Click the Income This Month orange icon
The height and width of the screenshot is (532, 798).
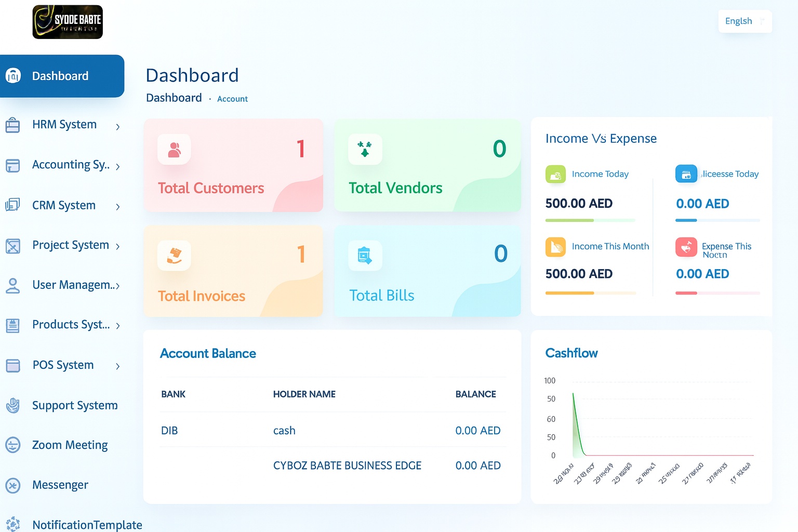pos(555,247)
